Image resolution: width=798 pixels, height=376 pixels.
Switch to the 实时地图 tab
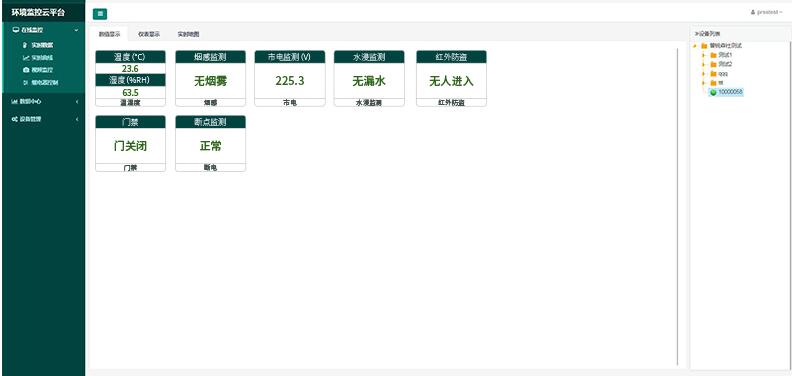tap(188, 34)
